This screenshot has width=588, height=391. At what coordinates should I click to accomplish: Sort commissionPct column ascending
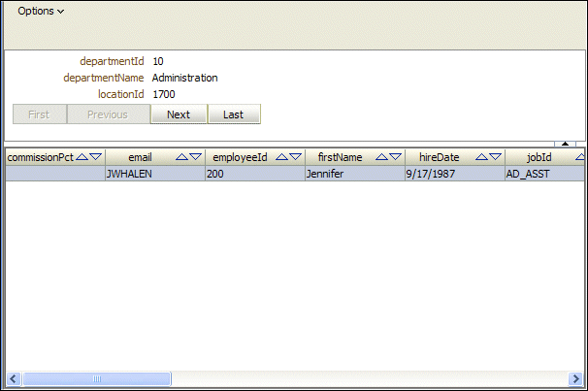point(82,156)
